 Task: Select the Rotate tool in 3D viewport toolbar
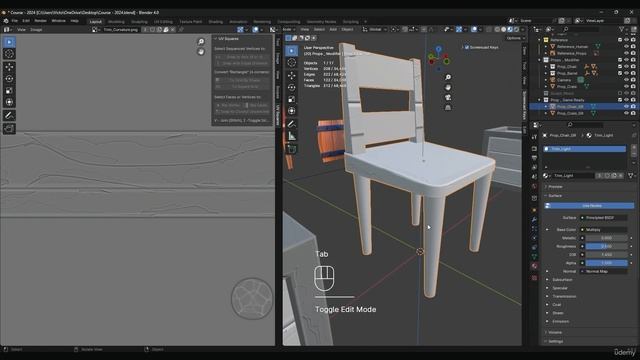coord(291,87)
